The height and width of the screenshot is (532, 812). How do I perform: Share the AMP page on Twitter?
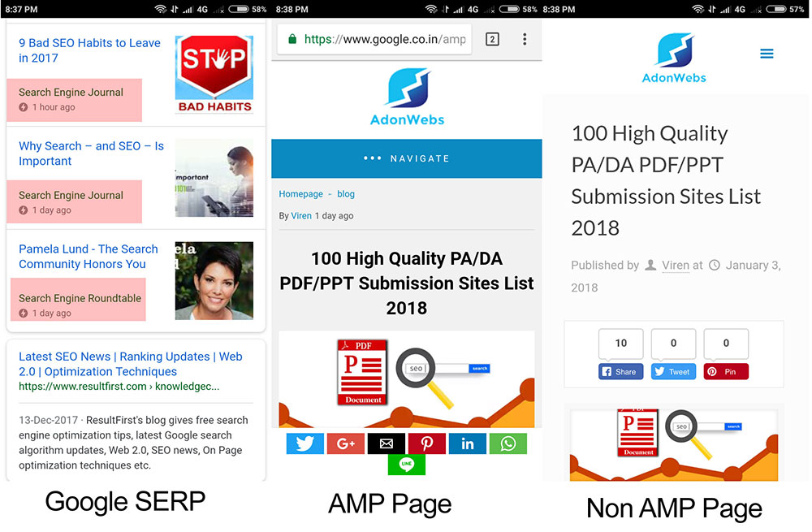click(x=305, y=443)
